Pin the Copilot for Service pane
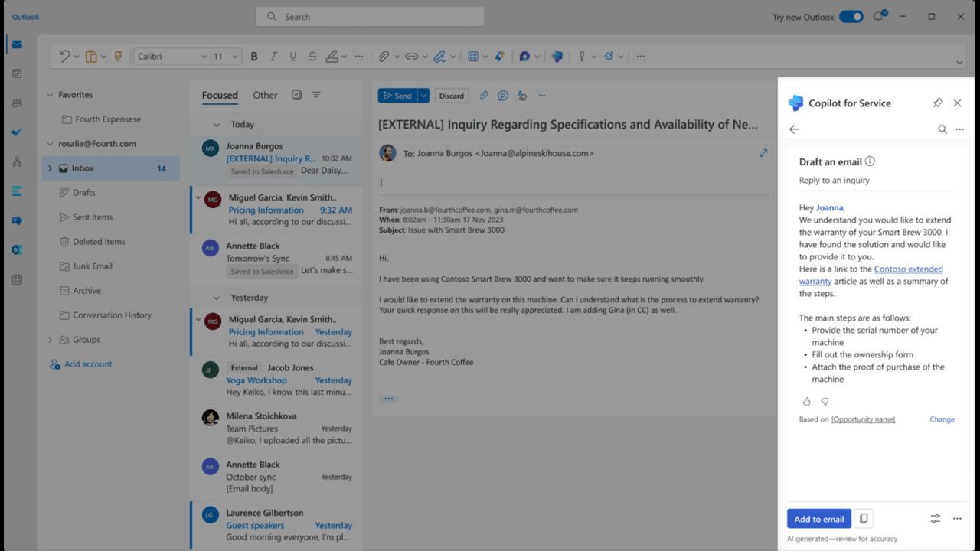This screenshot has height=551, width=980. pyautogui.click(x=938, y=103)
